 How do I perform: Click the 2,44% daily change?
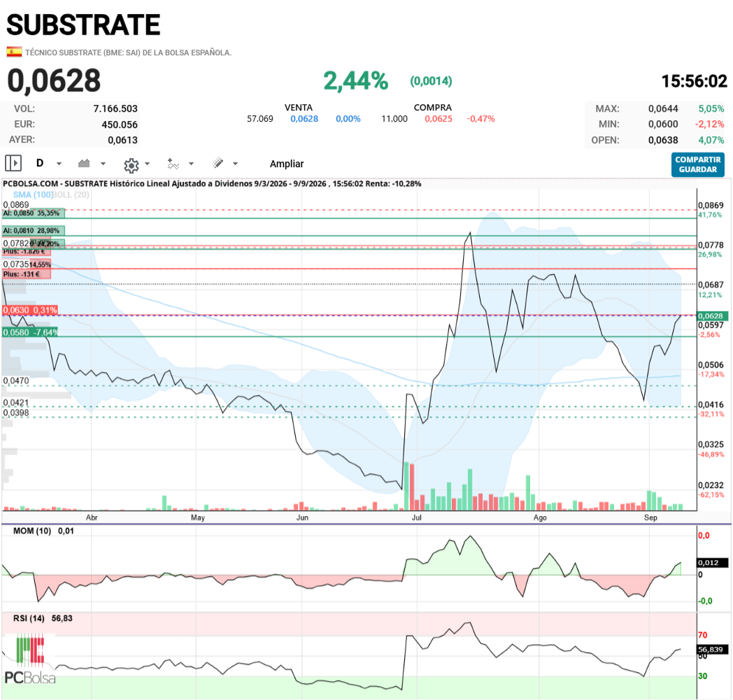tap(356, 81)
